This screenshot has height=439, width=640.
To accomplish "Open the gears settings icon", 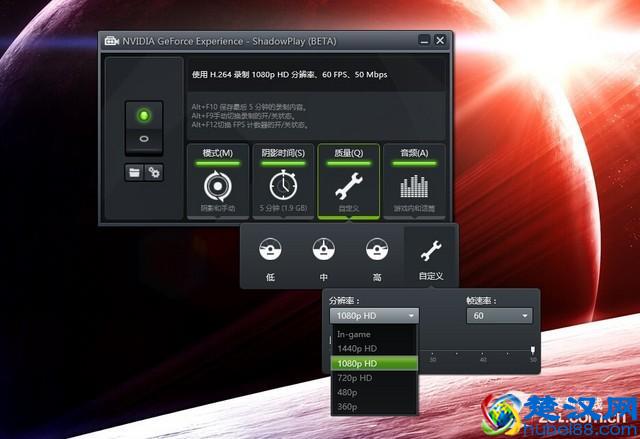I will click(153, 172).
